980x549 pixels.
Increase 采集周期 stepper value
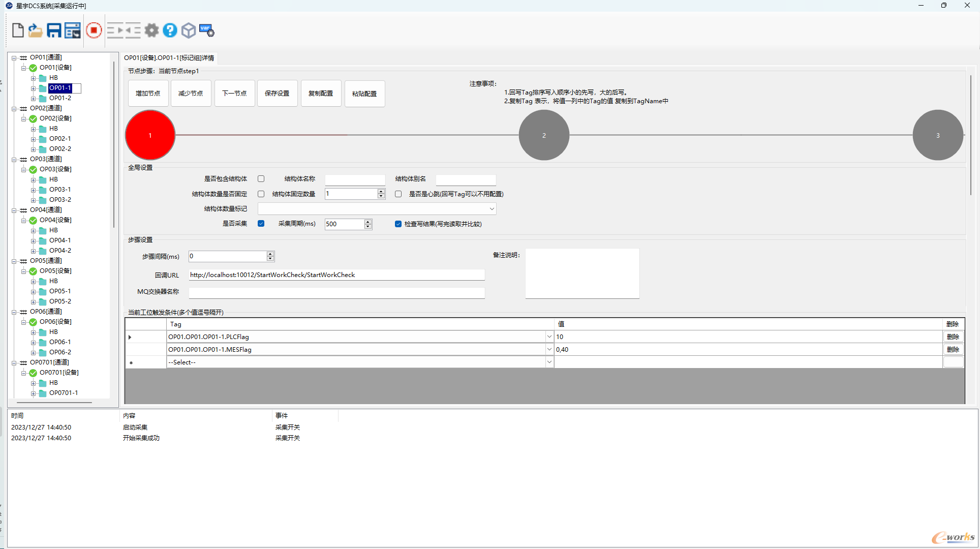[x=368, y=222]
